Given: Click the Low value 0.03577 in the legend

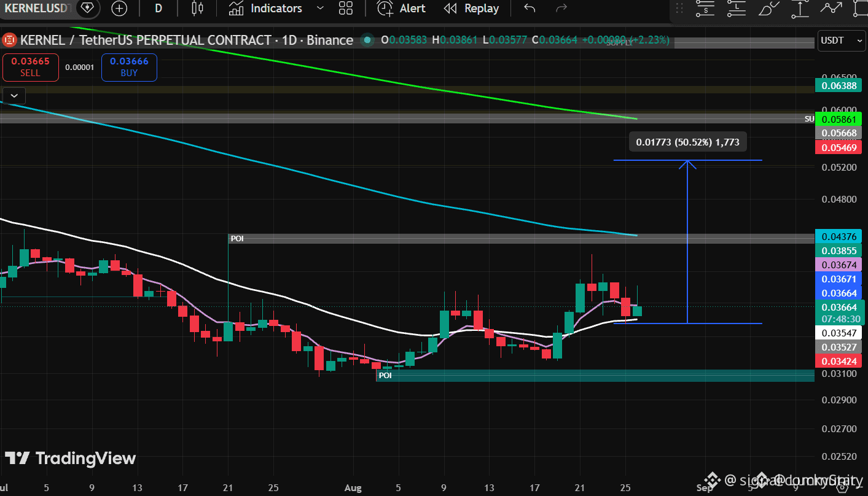Looking at the screenshot, I should [509, 41].
